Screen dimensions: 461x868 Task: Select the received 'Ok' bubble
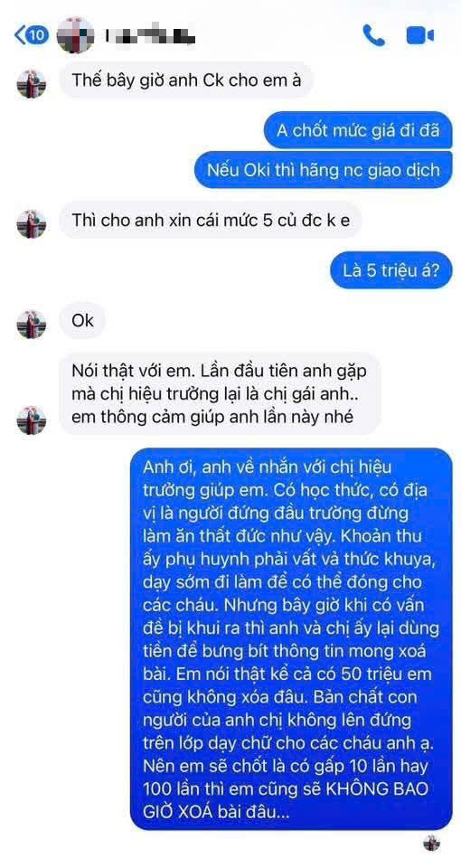[x=82, y=320]
